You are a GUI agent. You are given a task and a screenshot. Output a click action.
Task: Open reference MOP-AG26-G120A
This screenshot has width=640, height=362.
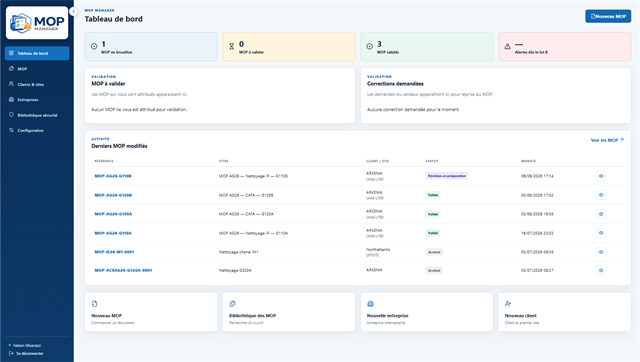(113, 214)
